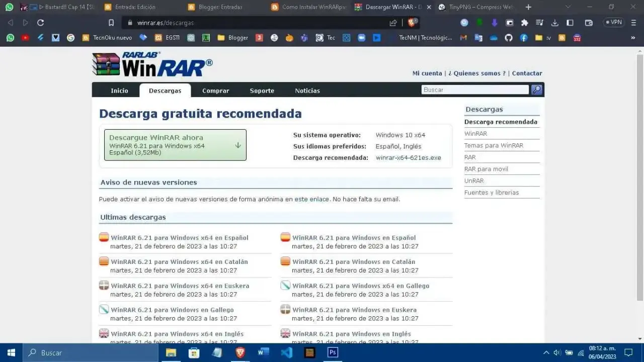
Task: Open the Soporte navigation tab
Action: tap(262, 90)
